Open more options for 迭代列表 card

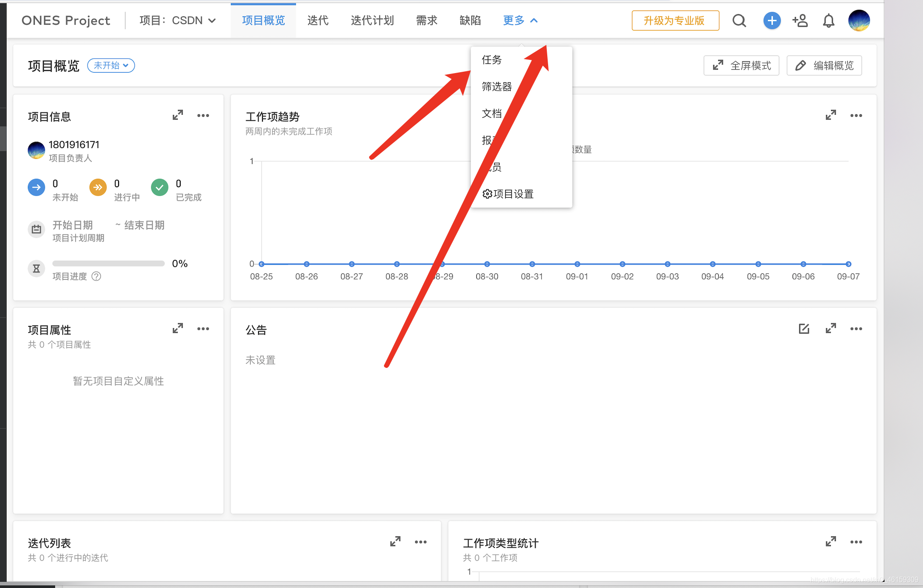[421, 542]
